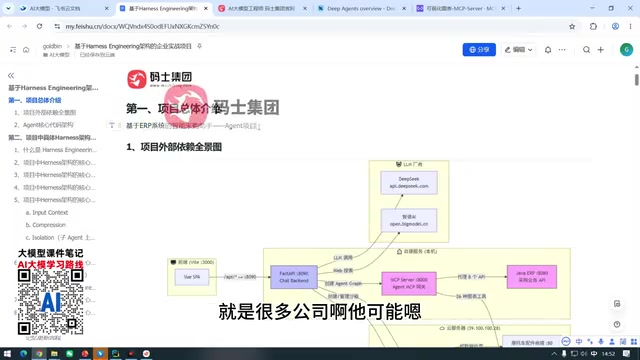This screenshot has height=360, width=640.
Task: Click the MCP Server :8000 diagram node
Action: (409, 283)
